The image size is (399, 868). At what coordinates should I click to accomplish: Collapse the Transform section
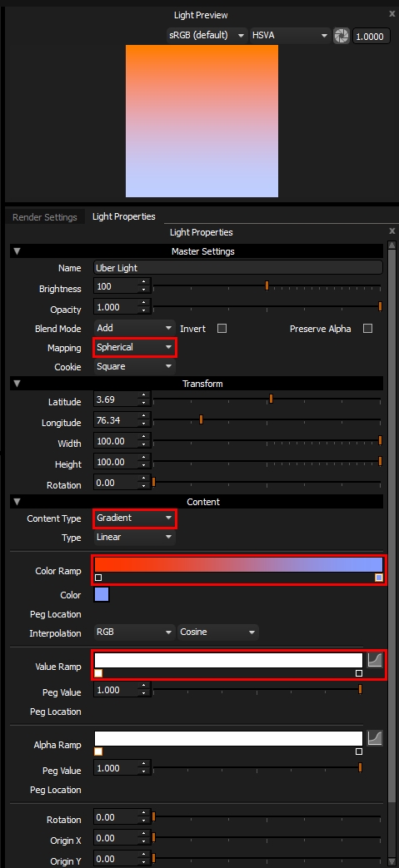pyautogui.click(x=17, y=383)
